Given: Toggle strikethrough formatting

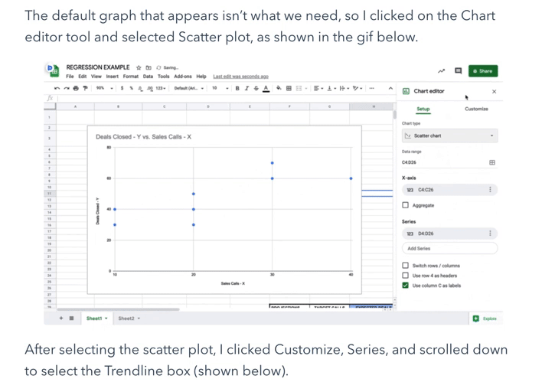Looking at the screenshot, I should [256, 89].
